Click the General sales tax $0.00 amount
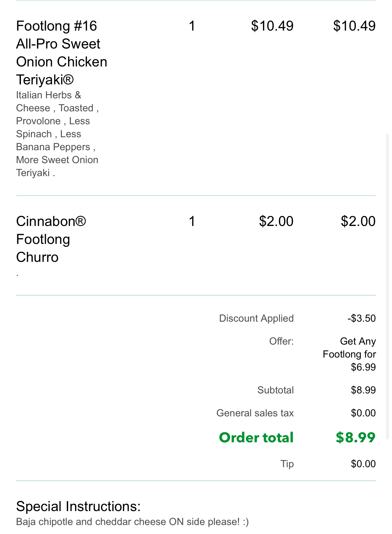The image size is (392, 534). 363,413
